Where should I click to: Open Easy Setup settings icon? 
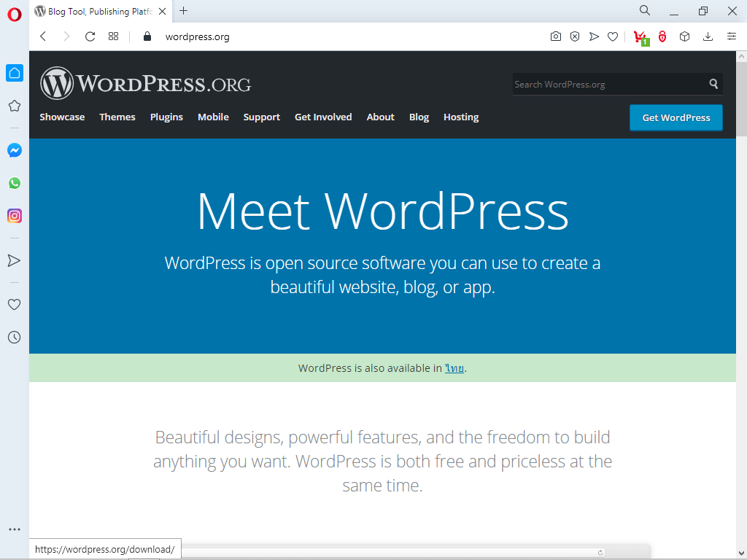coord(732,36)
